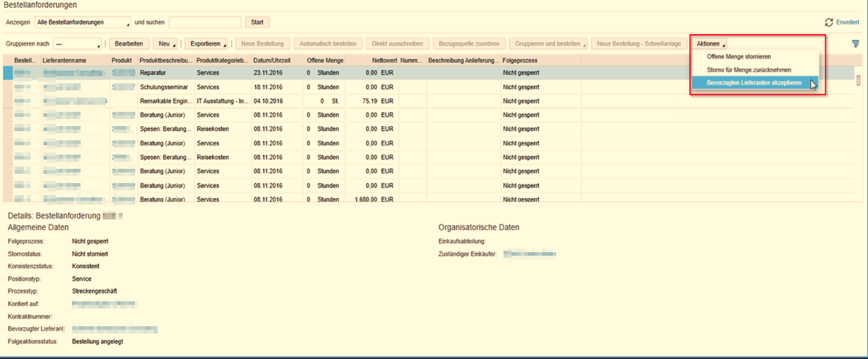The width and height of the screenshot is (868, 359).
Task: Open the Erweitert advanced search link
Action: 847,23
